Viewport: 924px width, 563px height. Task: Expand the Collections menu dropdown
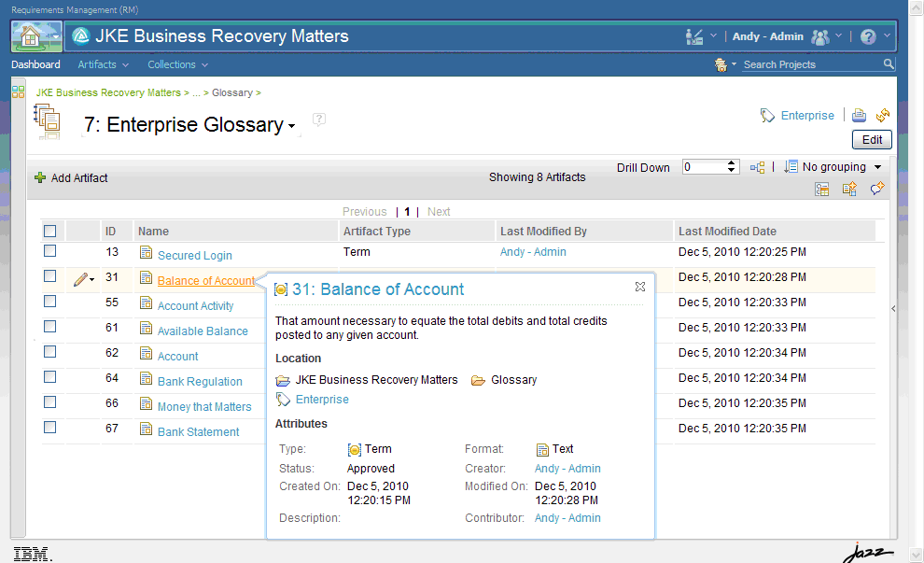pyautogui.click(x=204, y=64)
